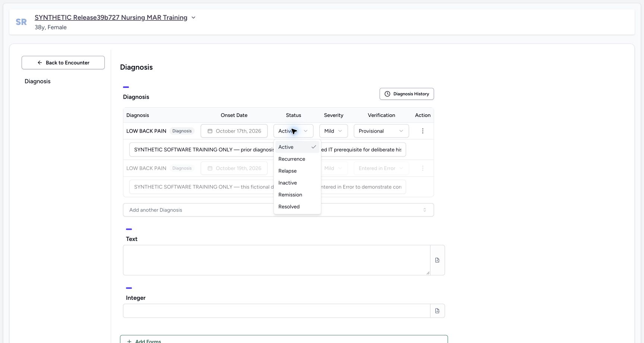Image resolution: width=644 pixels, height=343 pixels.
Task: Click the template icon beside the Integer field
Action: tap(438, 311)
